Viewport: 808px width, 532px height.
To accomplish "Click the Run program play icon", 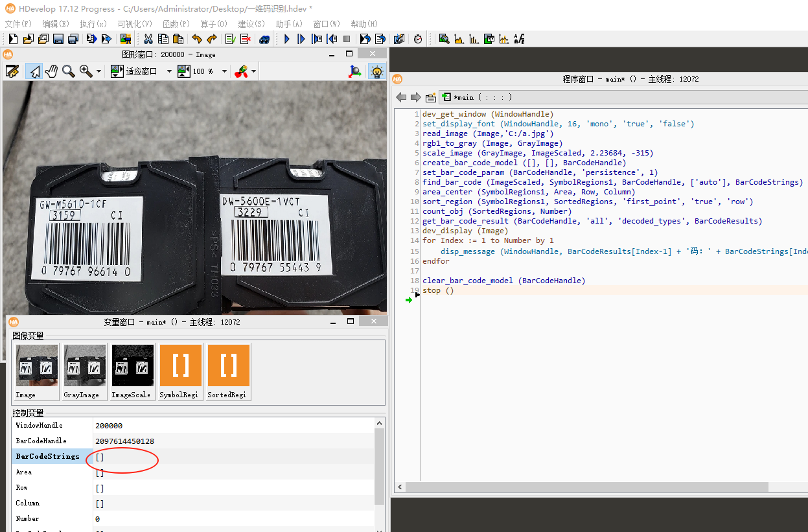I will pos(287,39).
